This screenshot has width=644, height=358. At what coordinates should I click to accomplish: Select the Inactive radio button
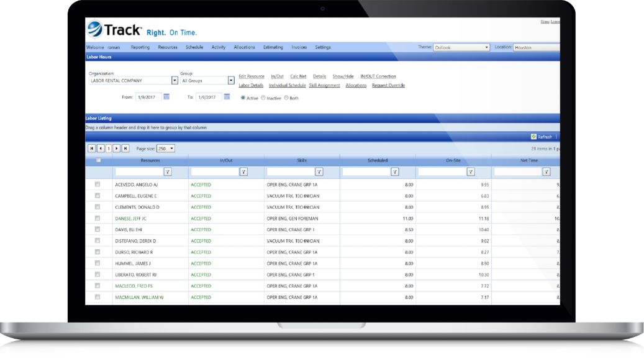[x=263, y=98]
